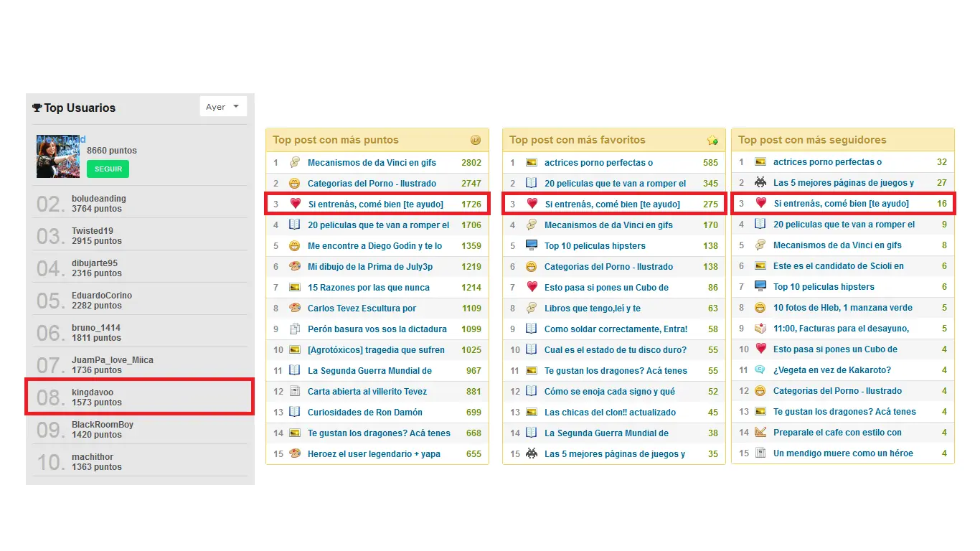The image size is (980, 551).
Task: Click the news icon beside 'Carta abierta al villerito Tevez'
Action: [x=294, y=392]
